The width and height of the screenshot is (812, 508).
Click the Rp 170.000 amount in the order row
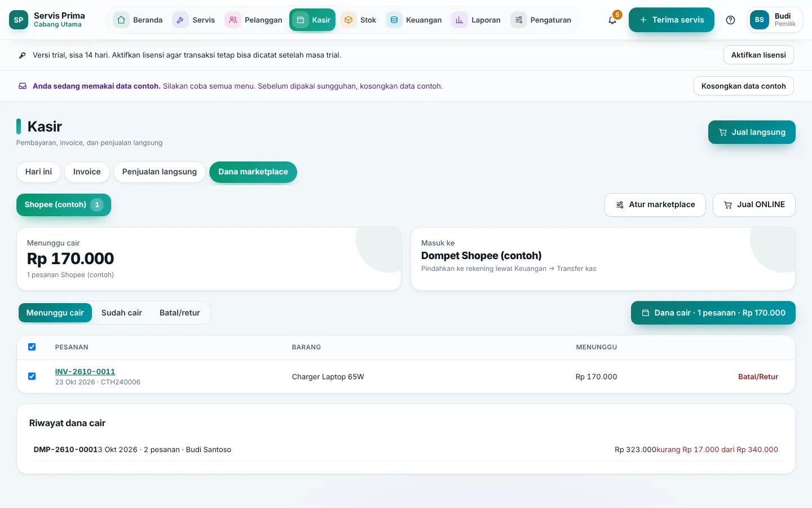coord(596,376)
